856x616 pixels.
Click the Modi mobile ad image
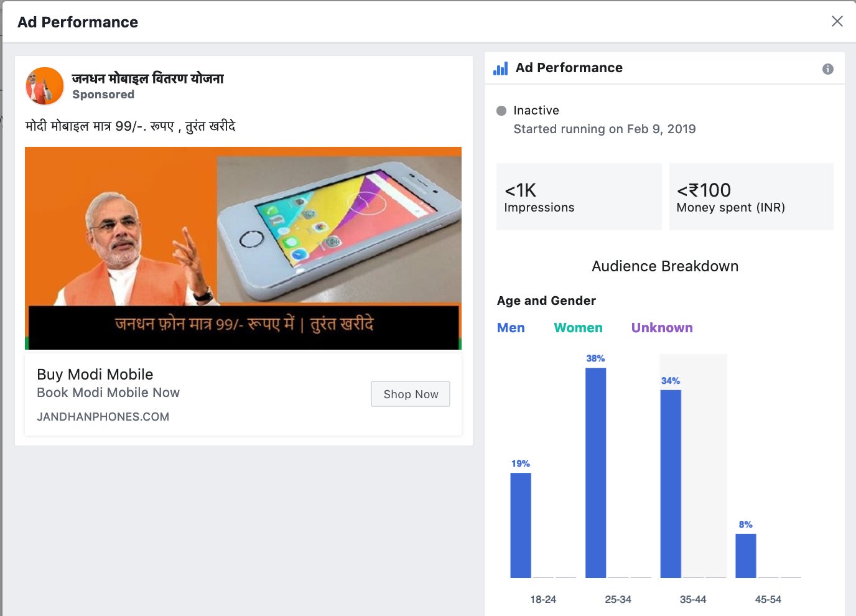[x=243, y=248]
